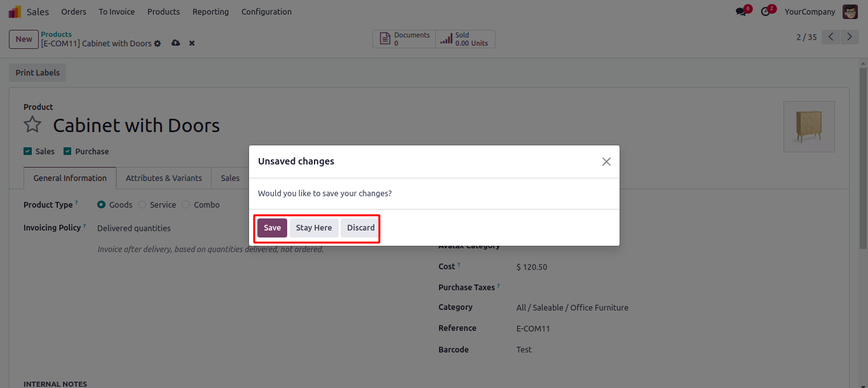Open the Reporting menu

pyautogui.click(x=210, y=11)
